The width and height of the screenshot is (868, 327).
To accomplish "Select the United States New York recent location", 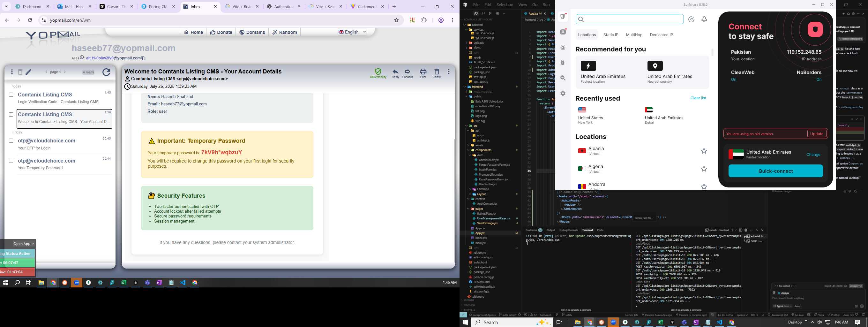I will pos(590,115).
